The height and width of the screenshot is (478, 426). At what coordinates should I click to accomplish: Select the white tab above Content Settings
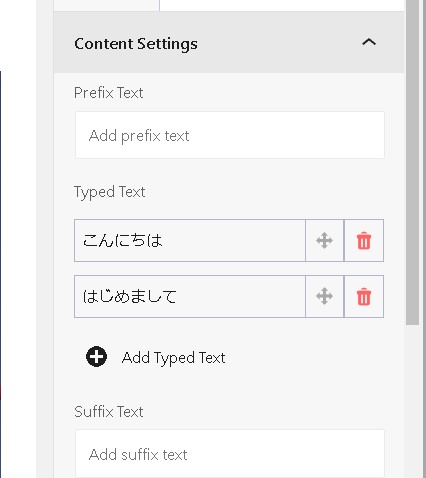282,5
